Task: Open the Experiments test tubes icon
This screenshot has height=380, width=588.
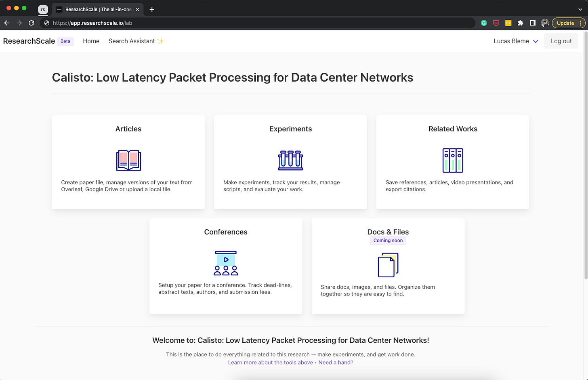Action: point(290,160)
